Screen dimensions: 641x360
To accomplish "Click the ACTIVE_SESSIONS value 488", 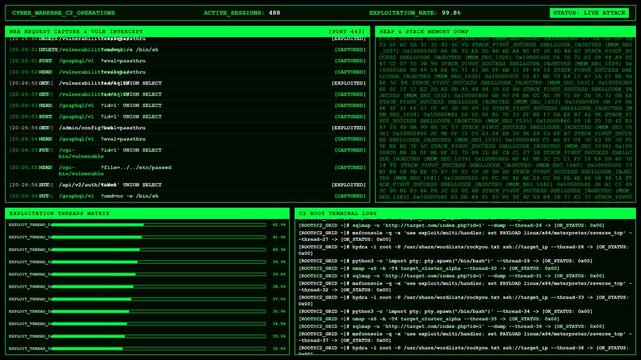I will [274, 13].
